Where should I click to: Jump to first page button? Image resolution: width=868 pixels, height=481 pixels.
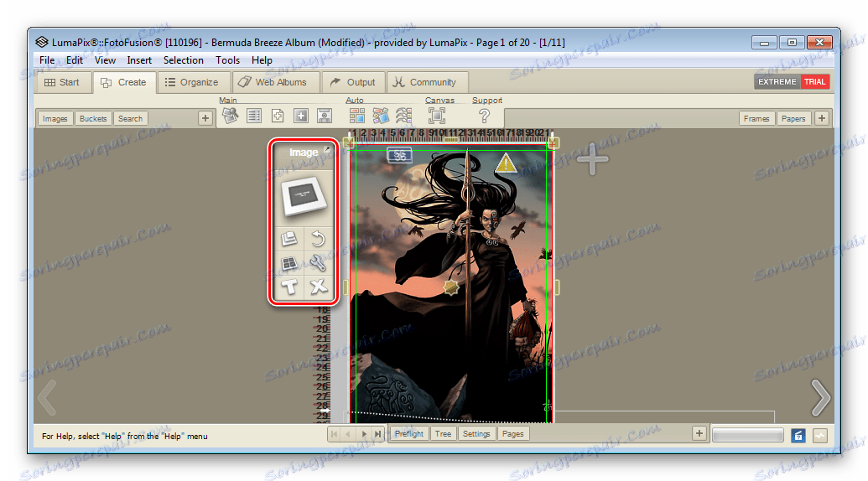[334, 434]
